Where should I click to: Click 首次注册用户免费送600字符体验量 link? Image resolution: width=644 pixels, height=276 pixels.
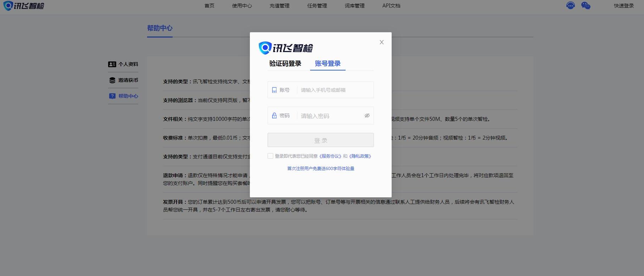pyautogui.click(x=321, y=169)
